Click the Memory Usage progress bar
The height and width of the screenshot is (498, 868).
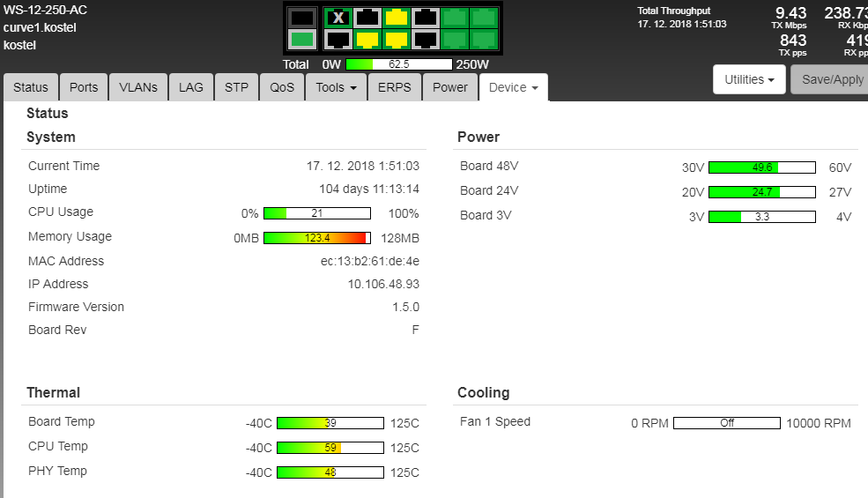click(x=316, y=238)
